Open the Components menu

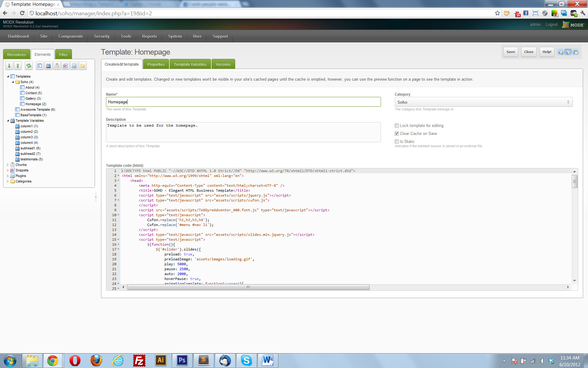coord(70,36)
